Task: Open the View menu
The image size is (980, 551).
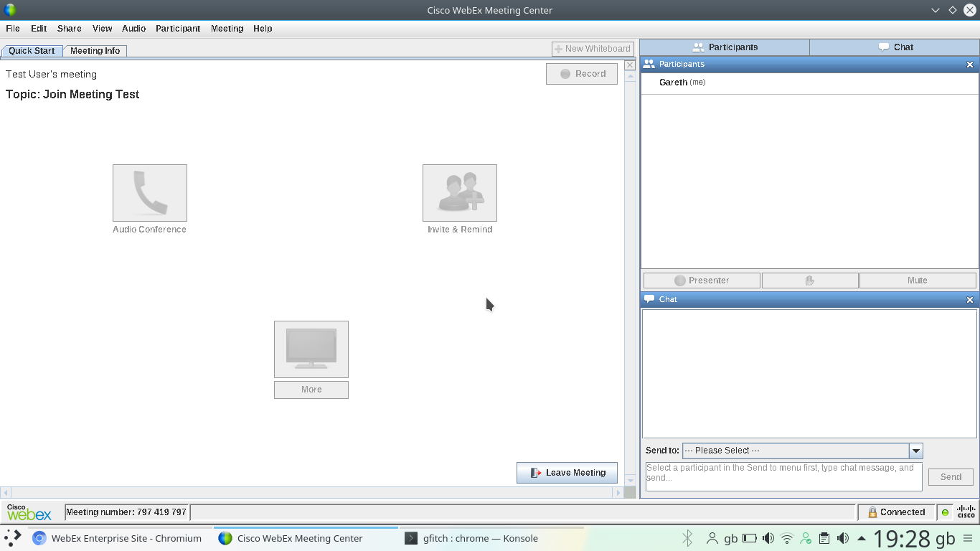Action: point(103,29)
